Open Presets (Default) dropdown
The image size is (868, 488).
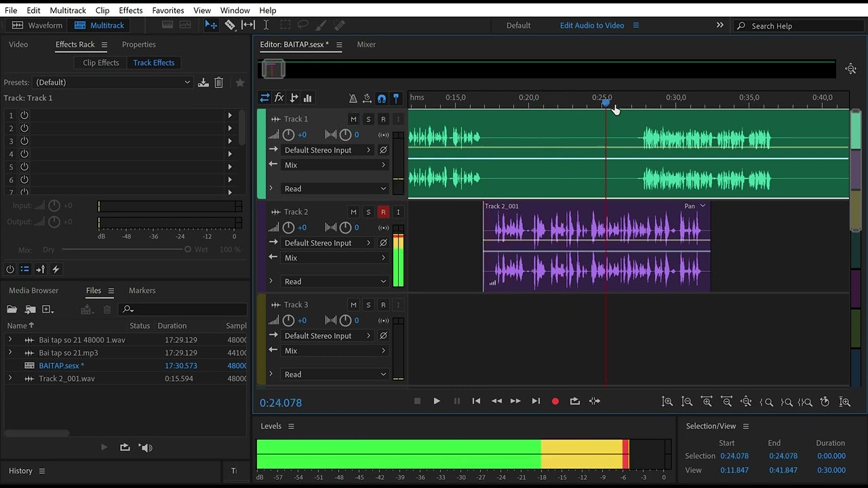(113, 83)
